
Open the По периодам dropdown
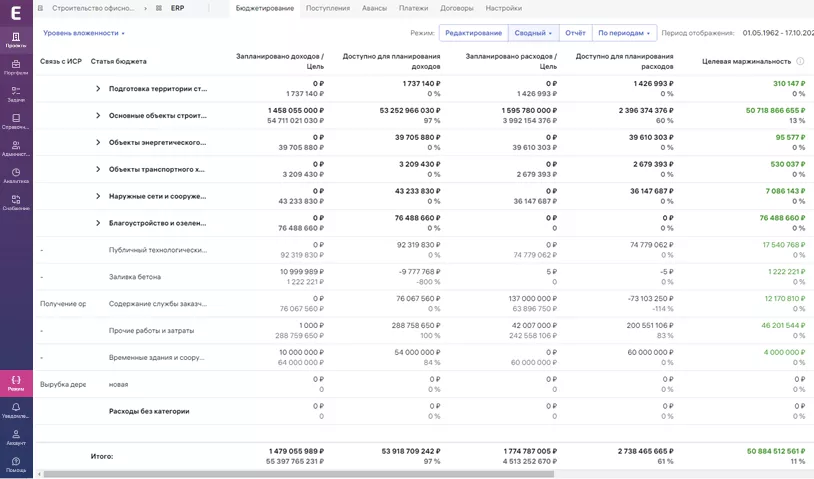click(624, 33)
